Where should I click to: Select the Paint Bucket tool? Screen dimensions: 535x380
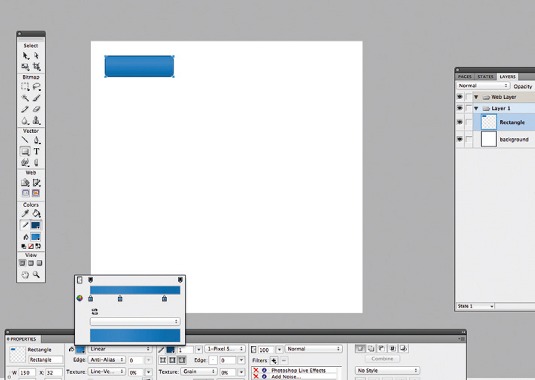coord(36,214)
